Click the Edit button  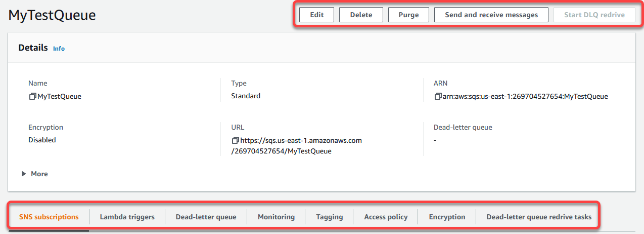(x=316, y=15)
